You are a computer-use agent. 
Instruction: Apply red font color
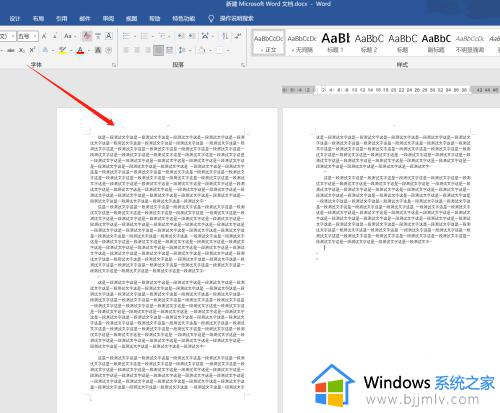(x=80, y=50)
